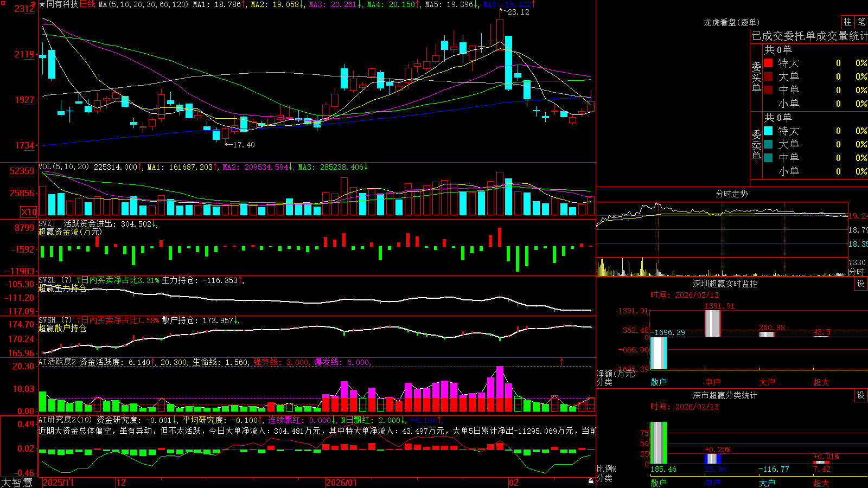The image size is (868, 488).
Task: Click the red question mark icon at top-left
Action: pos(34,5)
